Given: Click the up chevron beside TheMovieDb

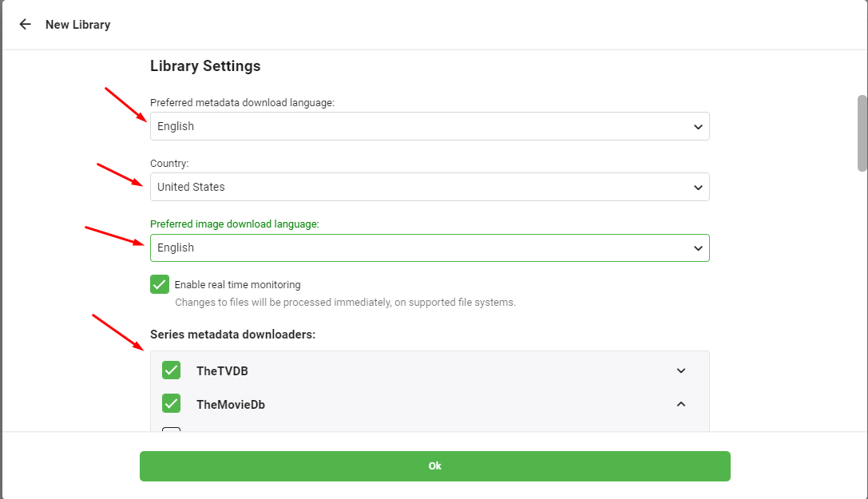Looking at the screenshot, I should pyautogui.click(x=681, y=404).
